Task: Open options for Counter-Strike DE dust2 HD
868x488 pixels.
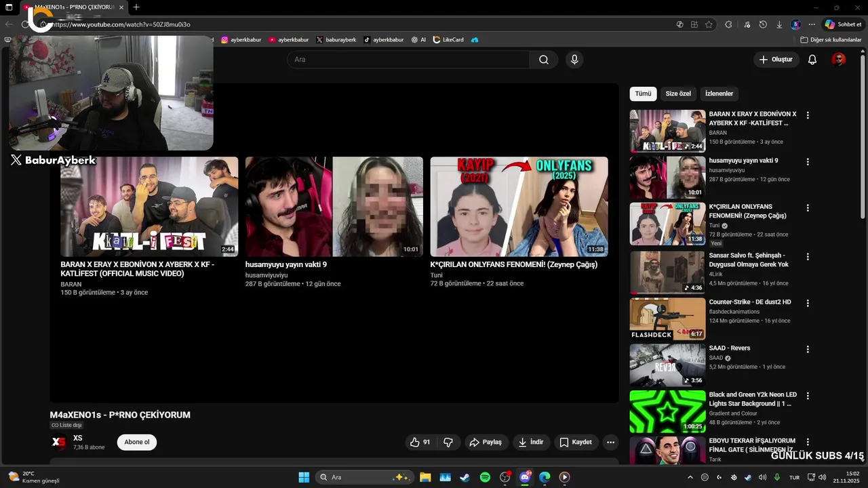Action: (808, 303)
